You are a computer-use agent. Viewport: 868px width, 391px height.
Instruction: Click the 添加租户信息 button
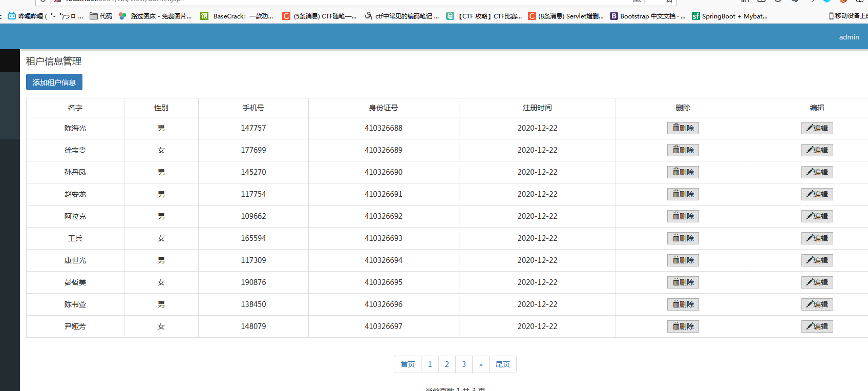54,83
